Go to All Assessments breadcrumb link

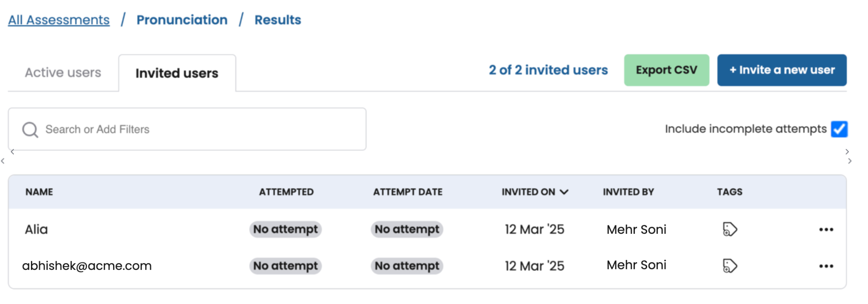coord(59,20)
